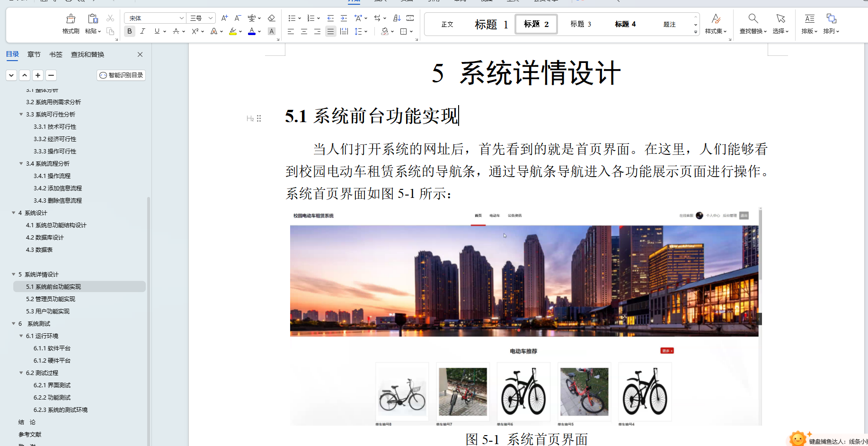868x446 pixels.
Task: Toggle Italic formatting
Action: point(142,31)
